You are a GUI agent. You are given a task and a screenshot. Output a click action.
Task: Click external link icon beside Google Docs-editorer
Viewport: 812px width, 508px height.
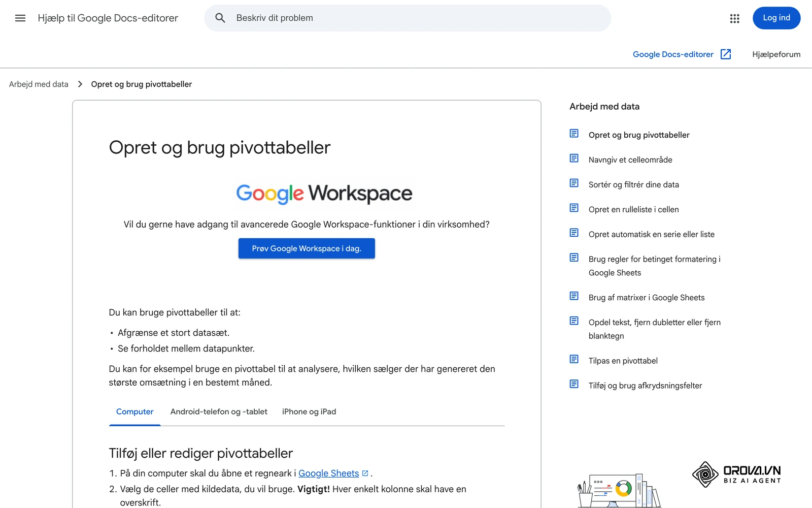point(726,54)
